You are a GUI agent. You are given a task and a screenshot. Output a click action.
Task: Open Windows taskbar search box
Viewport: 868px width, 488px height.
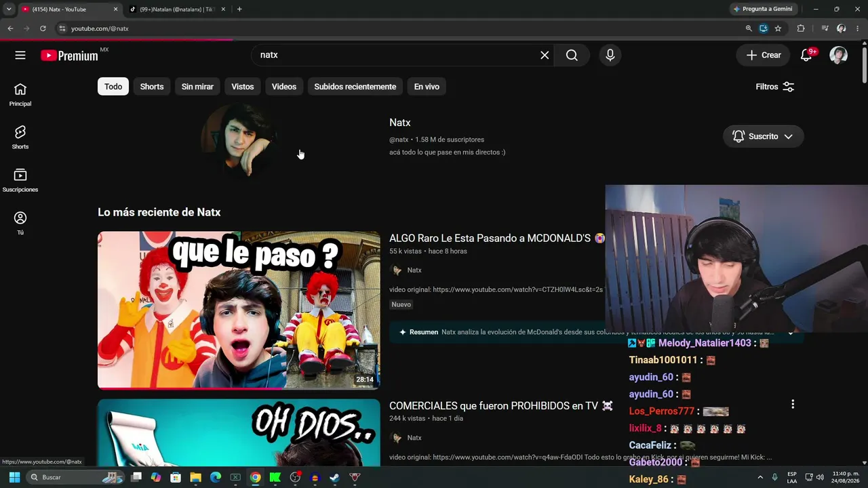point(77,477)
